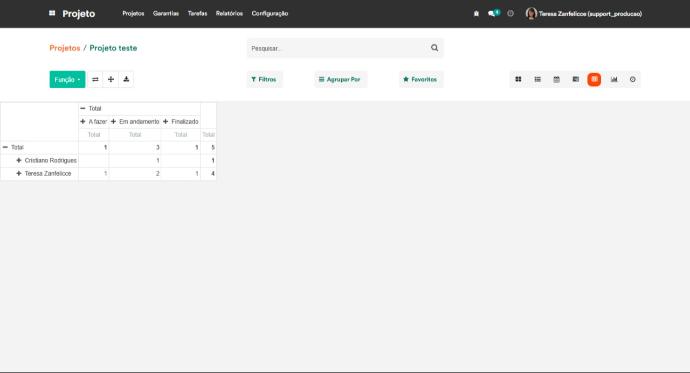Go back to Projetos breadcrumb
Image resolution: width=690 pixels, height=373 pixels.
pos(65,48)
